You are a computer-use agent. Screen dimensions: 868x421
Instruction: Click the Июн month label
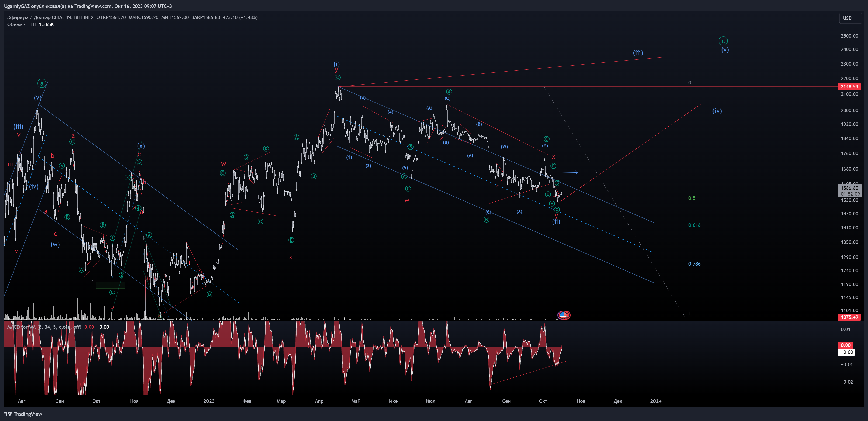click(394, 401)
